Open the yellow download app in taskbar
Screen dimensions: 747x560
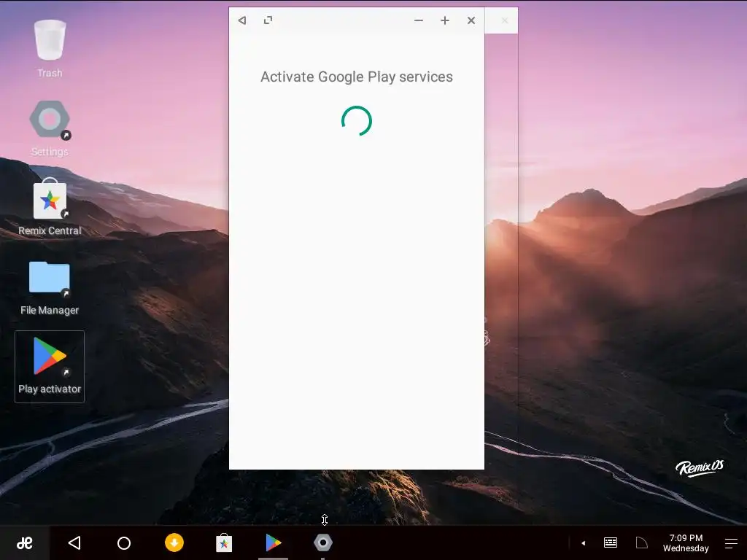[x=174, y=542]
